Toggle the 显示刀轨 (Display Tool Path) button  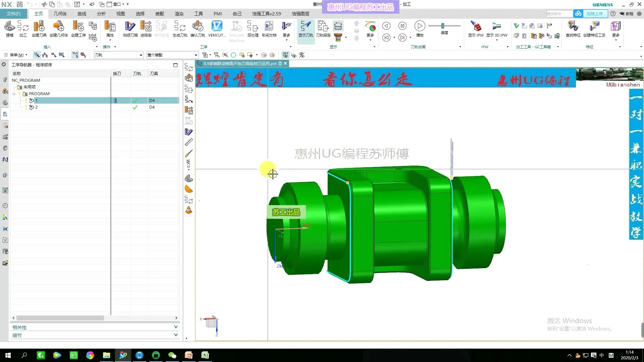tap(306, 29)
